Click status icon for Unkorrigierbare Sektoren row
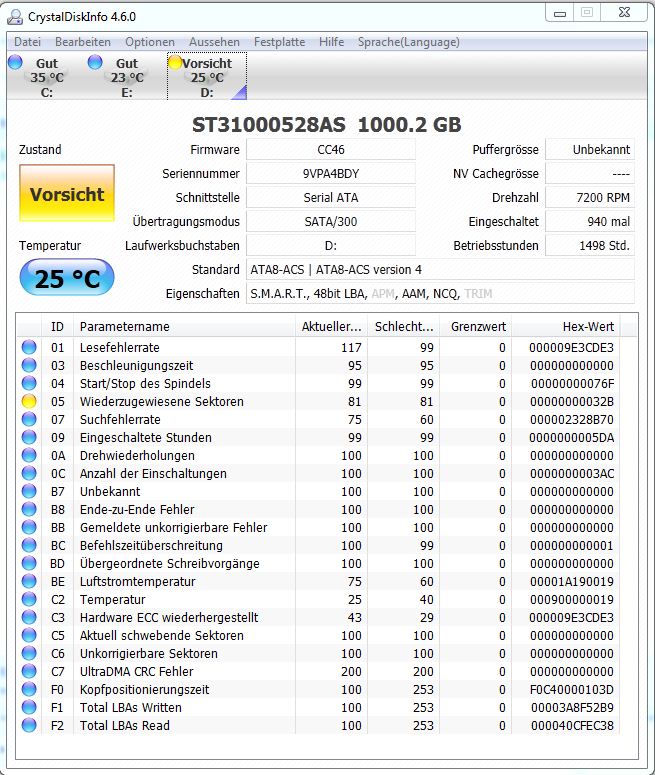The width and height of the screenshot is (655, 775). coord(29,653)
